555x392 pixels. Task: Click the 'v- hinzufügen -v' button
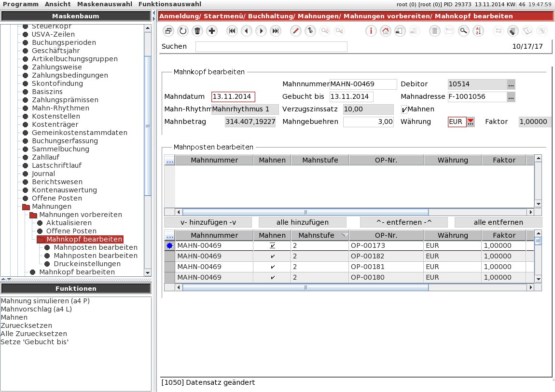pos(208,222)
